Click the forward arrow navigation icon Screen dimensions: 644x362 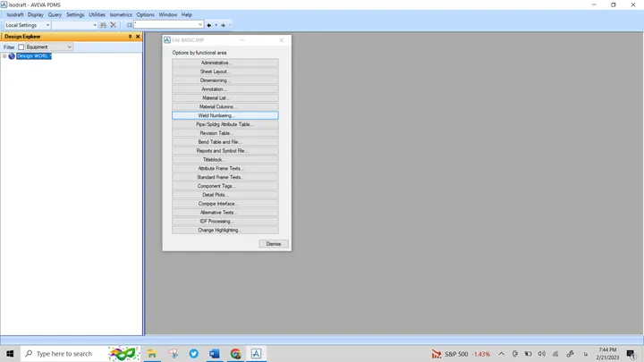pyautogui.click(x=223, y=25)
